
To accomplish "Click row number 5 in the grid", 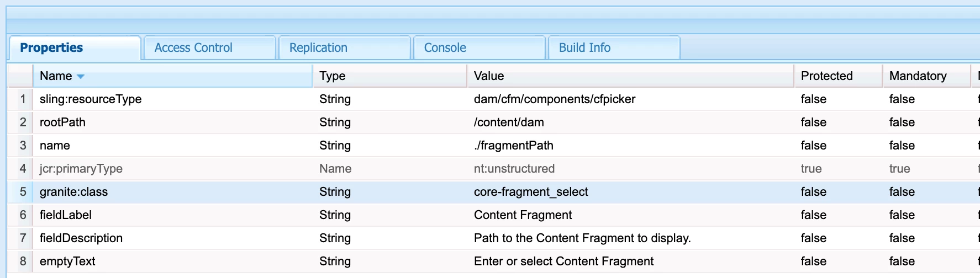I will (23, 192).
